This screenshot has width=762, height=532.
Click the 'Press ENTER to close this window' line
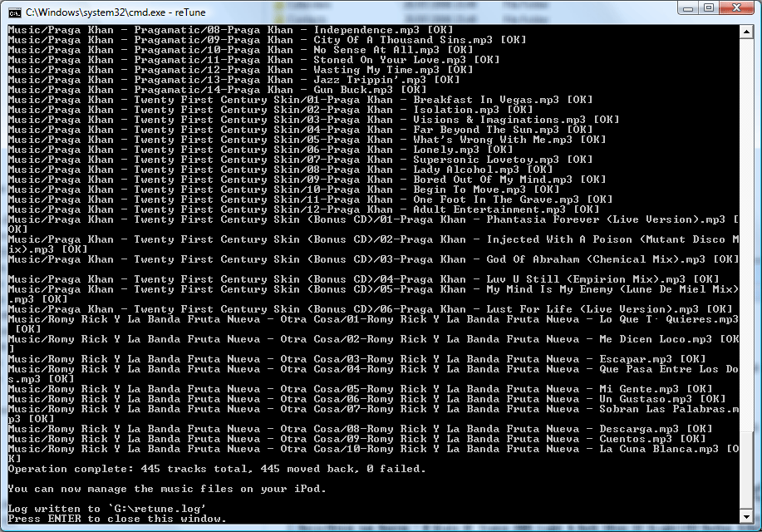(117, 519)
